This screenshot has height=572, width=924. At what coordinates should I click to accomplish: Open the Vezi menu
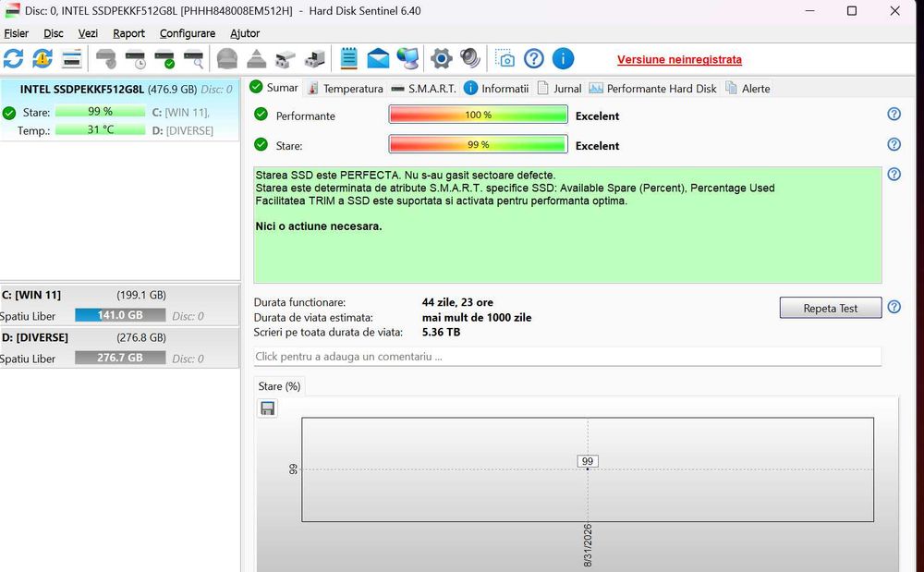(x=88, y=33)
